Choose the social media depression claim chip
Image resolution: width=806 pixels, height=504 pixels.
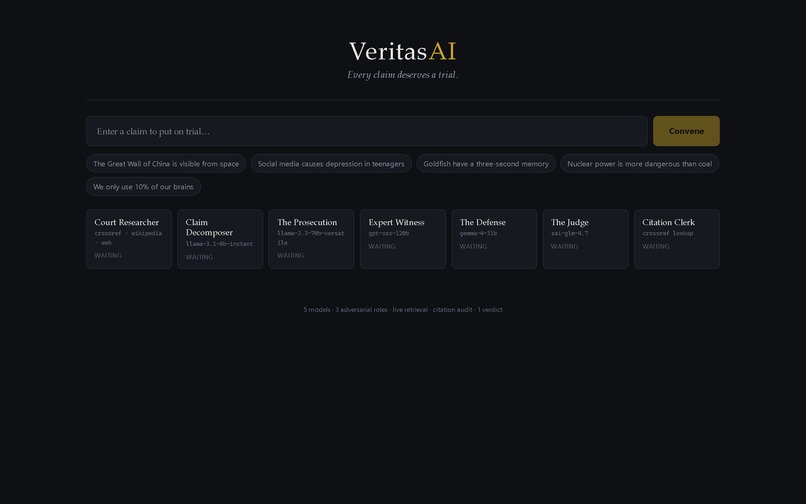click(x=331, y=164)
